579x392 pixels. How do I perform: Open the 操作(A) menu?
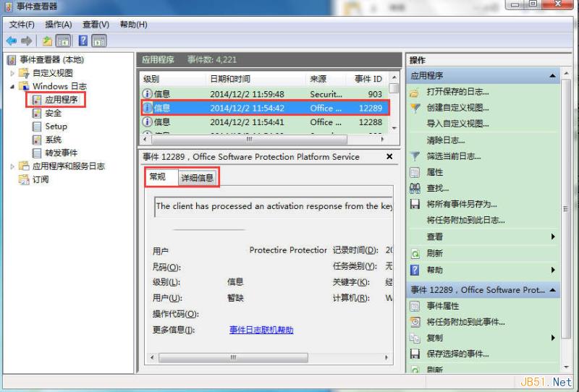tap(59, 25)
